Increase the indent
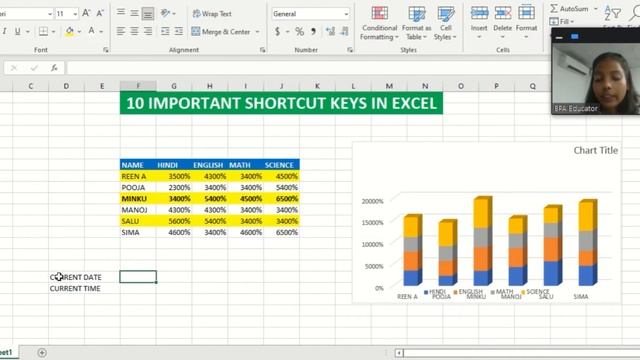This screenshot has height=360, width=640. click(x=179, y=31)
